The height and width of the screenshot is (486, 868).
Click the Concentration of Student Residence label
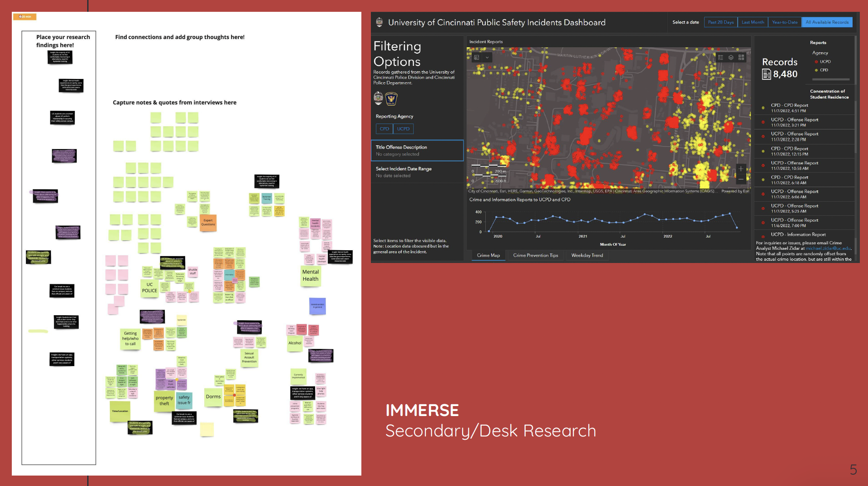pos(829,94)
